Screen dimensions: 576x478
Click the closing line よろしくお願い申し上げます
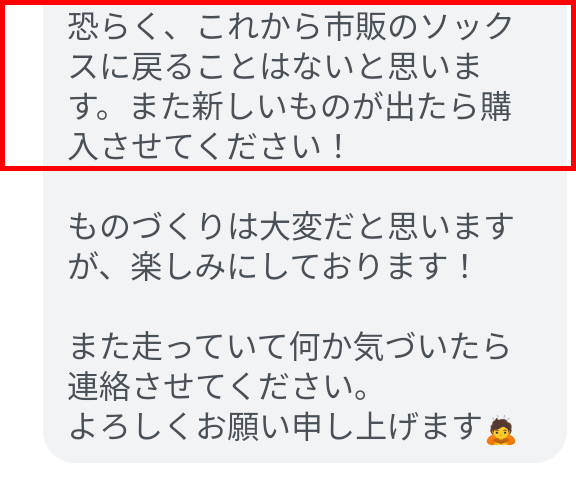tap(276, 426)
